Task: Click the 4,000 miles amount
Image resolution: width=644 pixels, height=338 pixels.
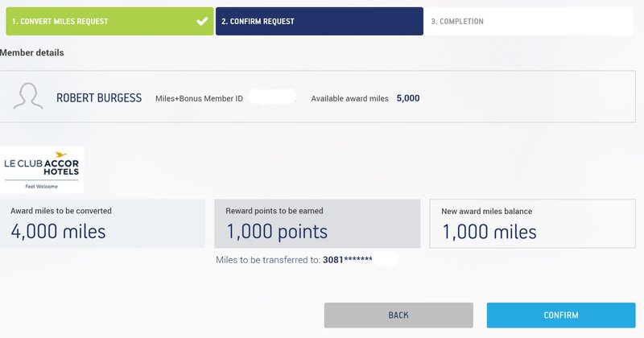Action: click(58, 231)
